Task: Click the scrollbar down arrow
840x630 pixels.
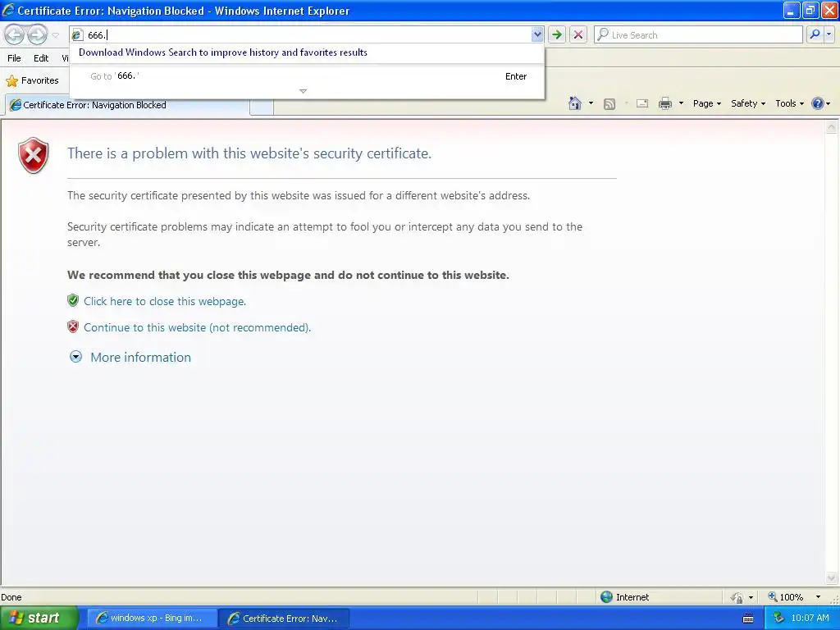Action: [x=832, y=577]
